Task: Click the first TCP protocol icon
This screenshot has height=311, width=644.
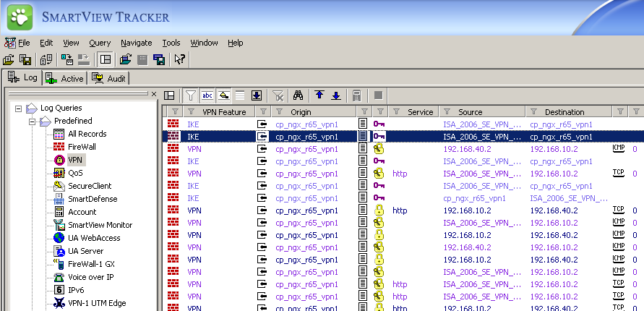Action: (619, 173)
